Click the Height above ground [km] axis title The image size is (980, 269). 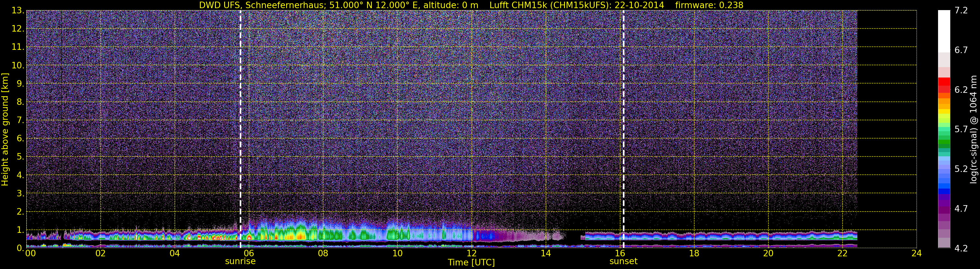(5, 129)
